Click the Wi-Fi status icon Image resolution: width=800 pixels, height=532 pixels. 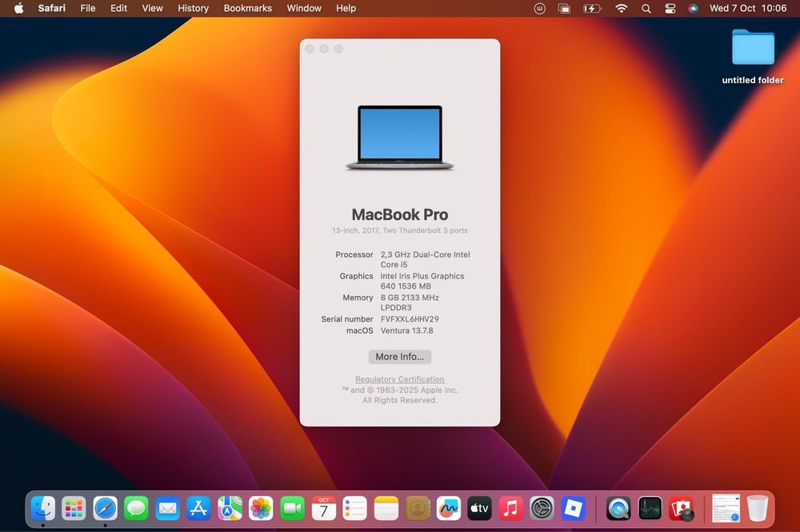[621, 8]
